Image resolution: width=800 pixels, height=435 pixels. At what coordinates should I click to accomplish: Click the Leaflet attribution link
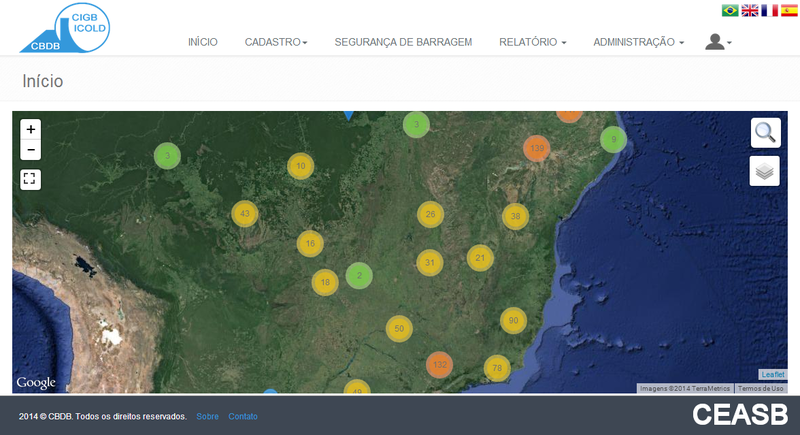coord(773,374)
